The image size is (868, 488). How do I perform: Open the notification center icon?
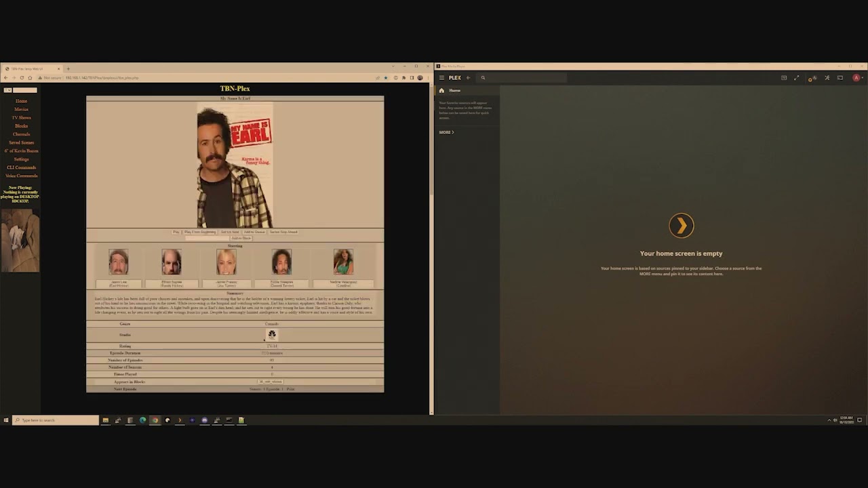[860, 420]
